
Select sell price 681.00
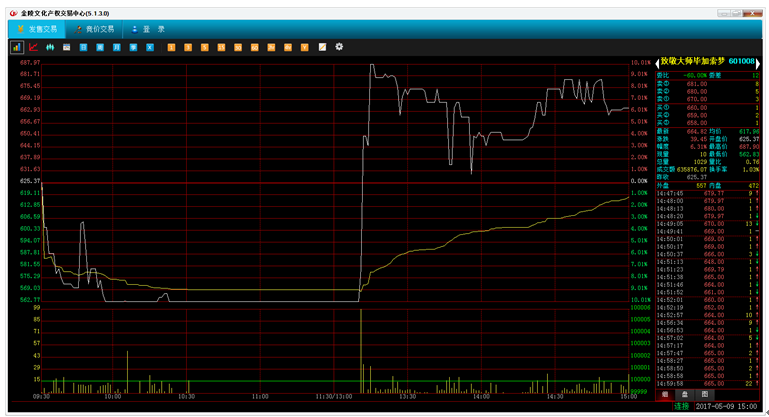coord(697,84)
